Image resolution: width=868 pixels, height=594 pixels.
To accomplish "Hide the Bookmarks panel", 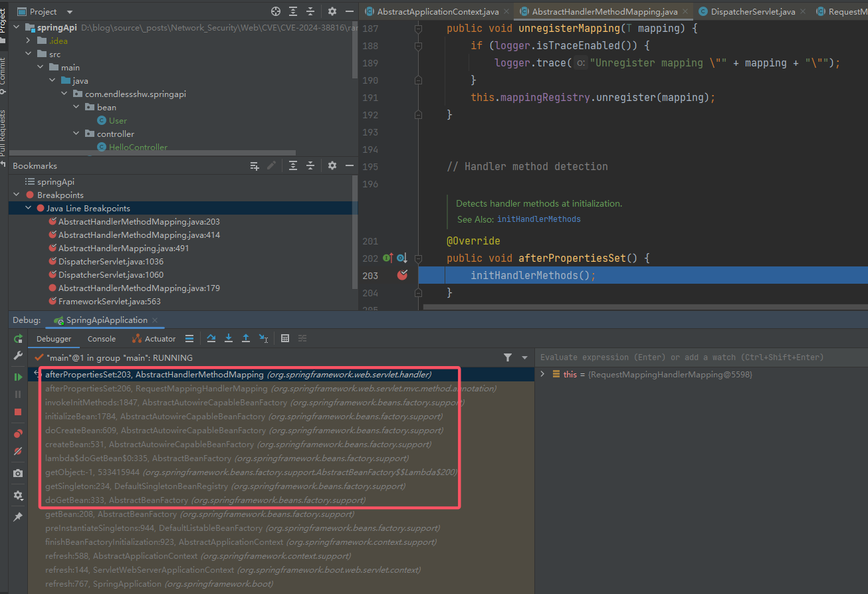I will click(x=349, y=165).
